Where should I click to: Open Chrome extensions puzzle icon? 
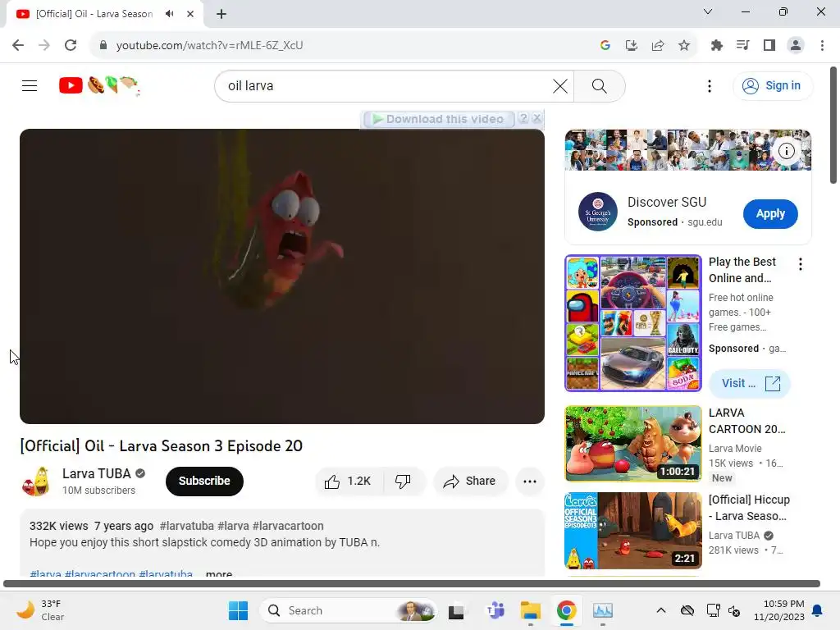tap(717, 46)
